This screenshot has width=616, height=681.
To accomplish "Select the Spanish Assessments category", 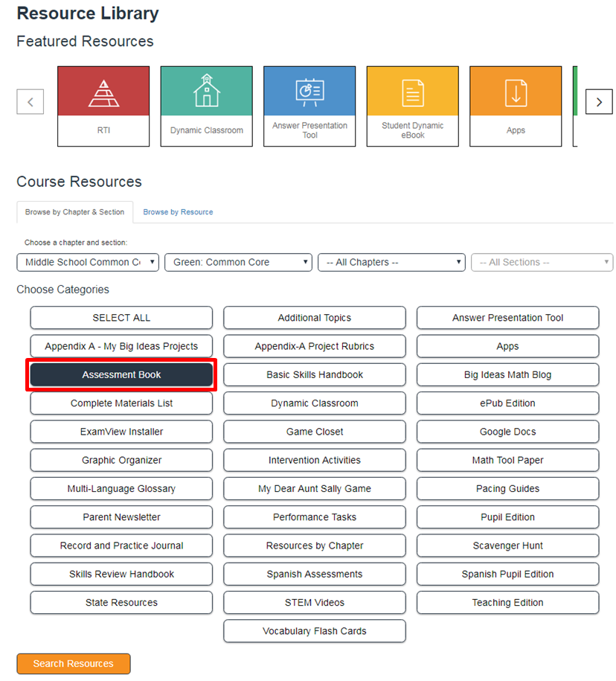I will click(315, 574).
